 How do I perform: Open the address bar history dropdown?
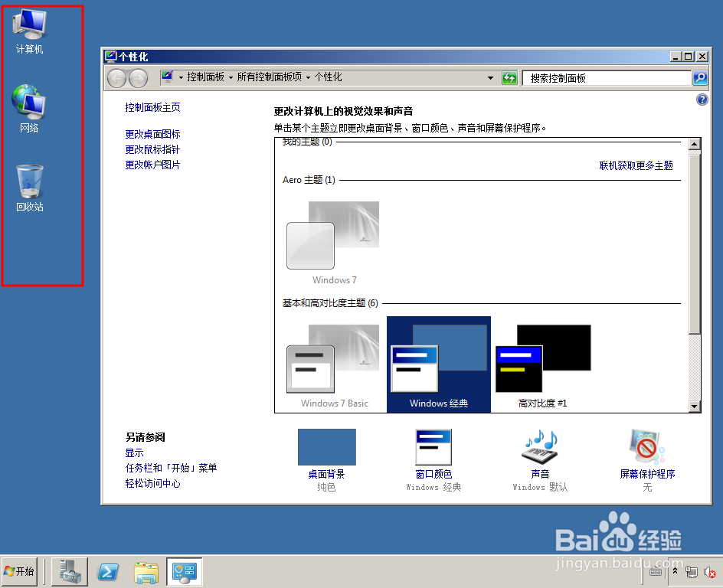pyautogui.click(x=490, y=78)
